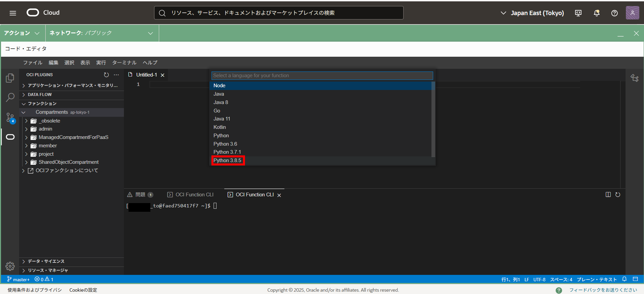Click the master+ git branch indicator
This screenshot has width=644, height=294.
coord(18,279)
